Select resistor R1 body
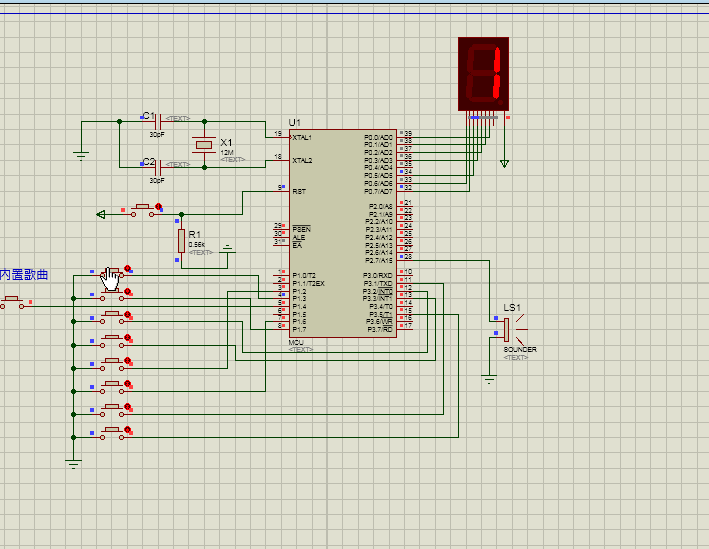The width and height of the screenshot is (709, 549). tap(181, 241)
